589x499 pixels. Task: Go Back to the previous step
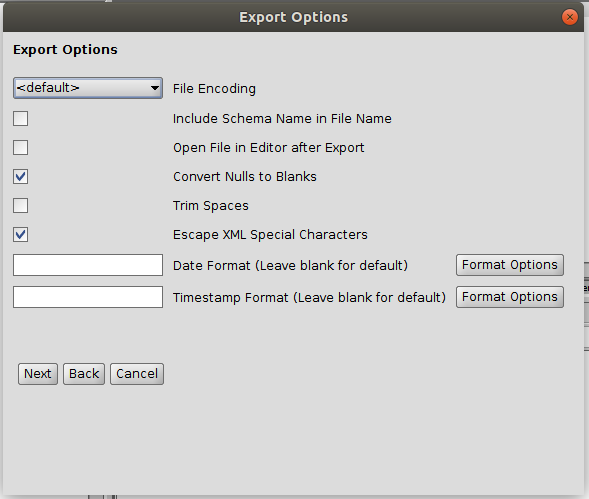[84, 374]
